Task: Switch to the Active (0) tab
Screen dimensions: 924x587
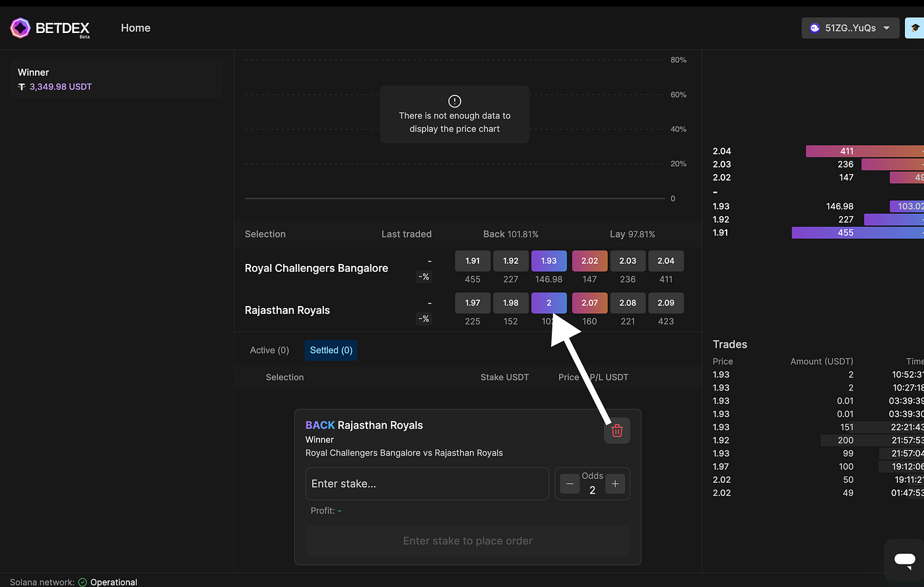Action: 269,350
